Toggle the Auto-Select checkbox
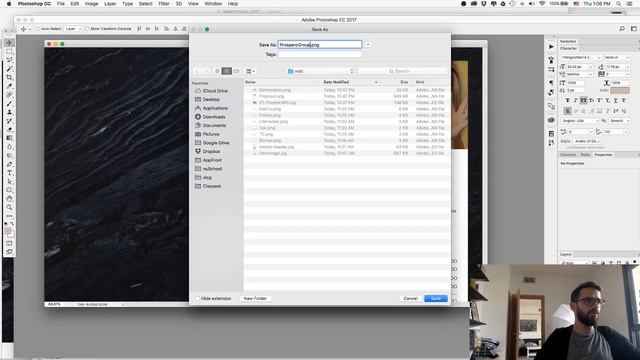Viewport: 640px width, 360px height. click(38, 29)
